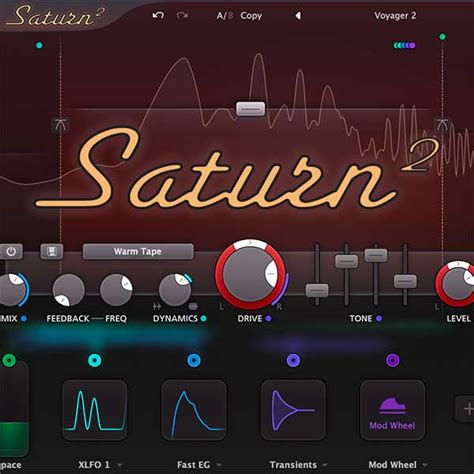Click the dynamics compress icon under knob
The height and width of the screenshot is (474, 474).
pyautogui.click(x=193, y=306)
